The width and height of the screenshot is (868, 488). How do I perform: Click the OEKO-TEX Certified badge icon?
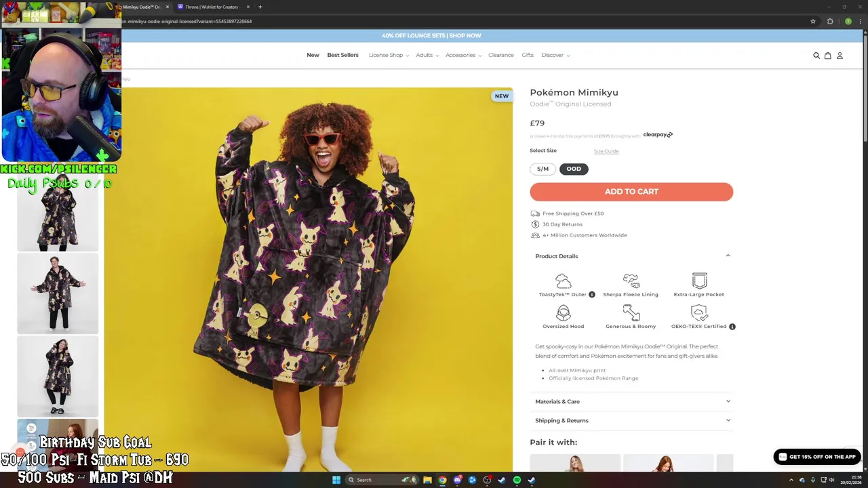699,312
